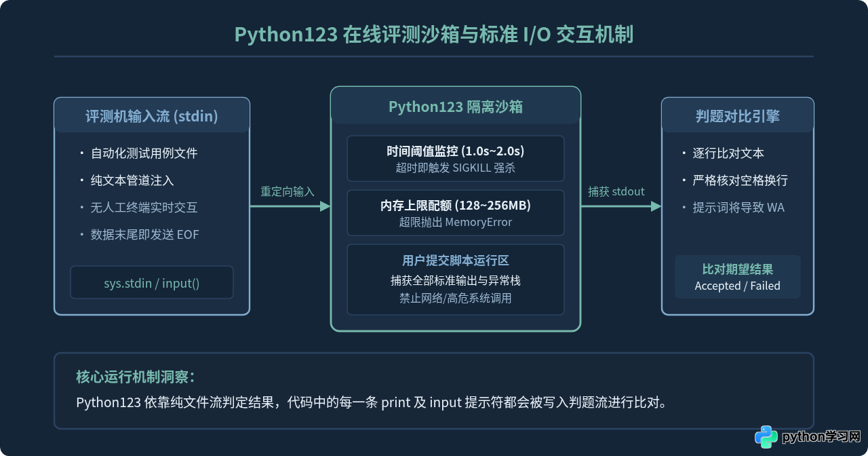Screen dimensions: 868x456
Task: Click the '提示词将导致 WA' list item
Action: (738, 208)
